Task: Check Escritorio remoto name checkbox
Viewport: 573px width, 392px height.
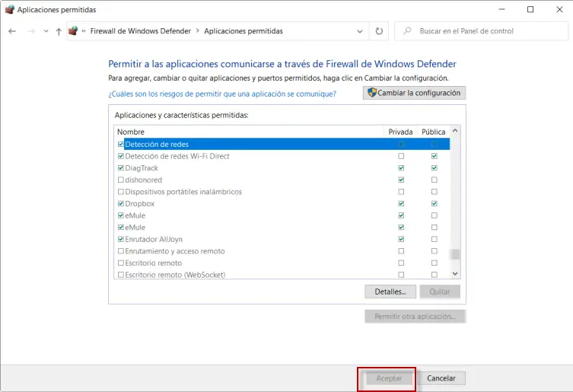Action: pos(121,263)
